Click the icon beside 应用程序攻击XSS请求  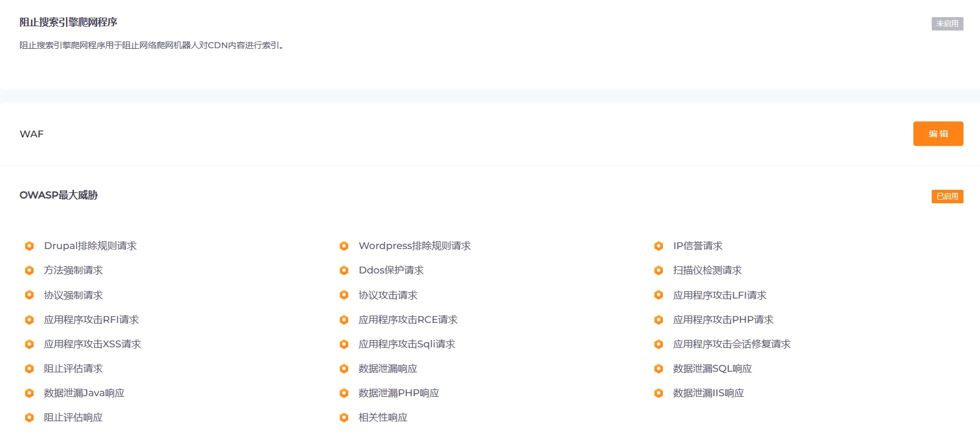[x=29, y=344]
